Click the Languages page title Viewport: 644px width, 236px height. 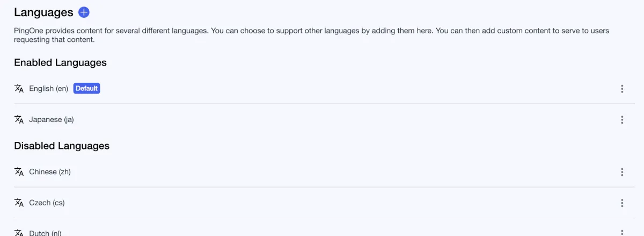43,12
